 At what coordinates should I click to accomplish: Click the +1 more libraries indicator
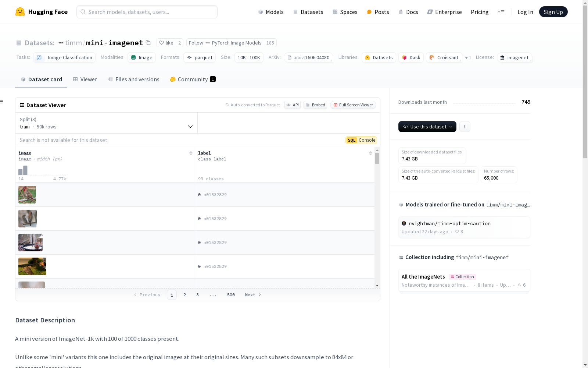tap(468, 57)
